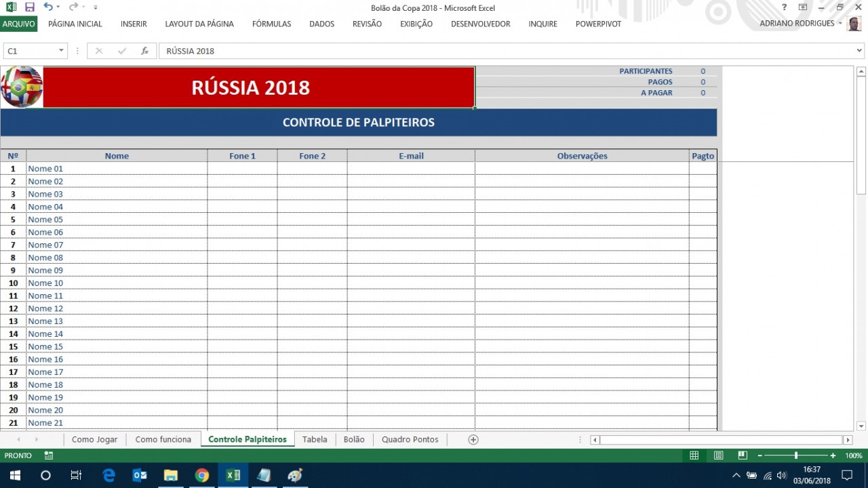
Task: Select the Nome 05 cell
Action: pos(116,220)
